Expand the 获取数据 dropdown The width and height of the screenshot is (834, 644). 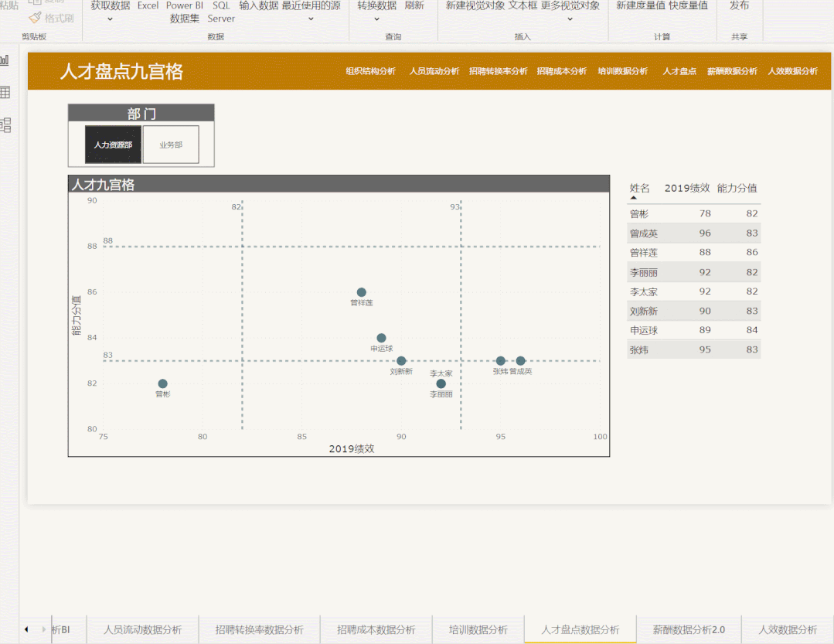coord(110,19)
